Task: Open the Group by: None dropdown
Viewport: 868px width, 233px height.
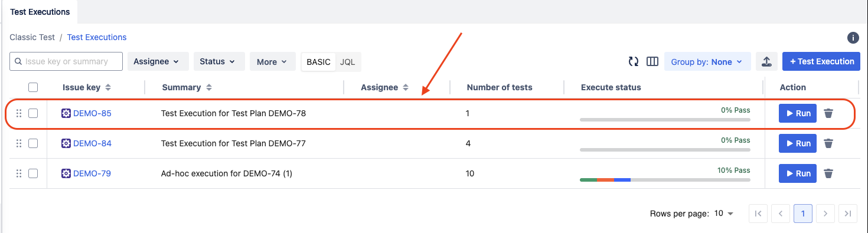Action: click(x=707, y=61)
